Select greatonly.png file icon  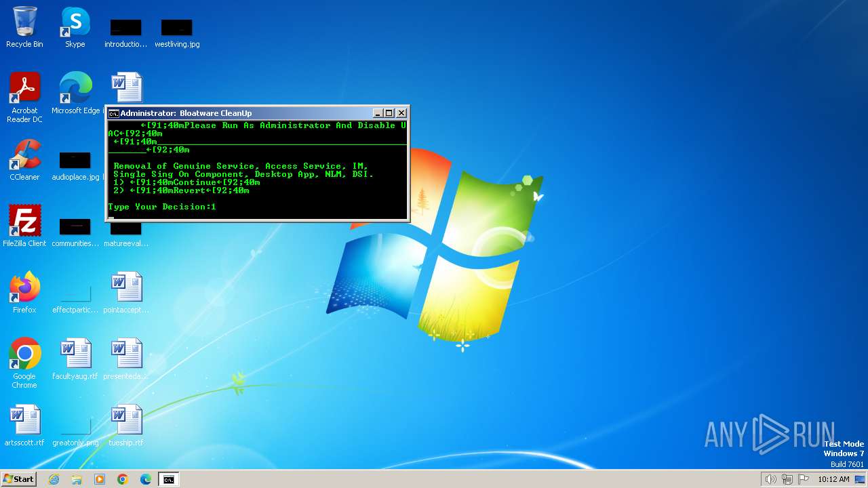75,431
